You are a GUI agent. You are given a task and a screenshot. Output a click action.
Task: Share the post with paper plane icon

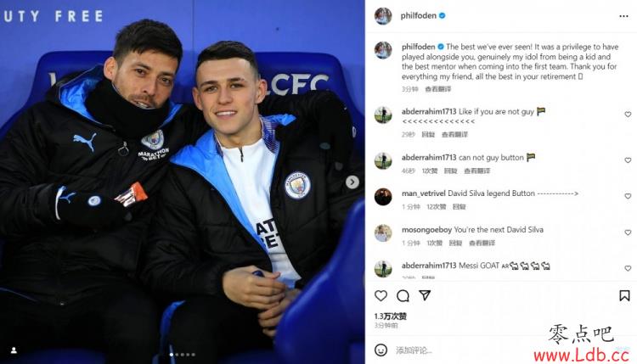425,295
